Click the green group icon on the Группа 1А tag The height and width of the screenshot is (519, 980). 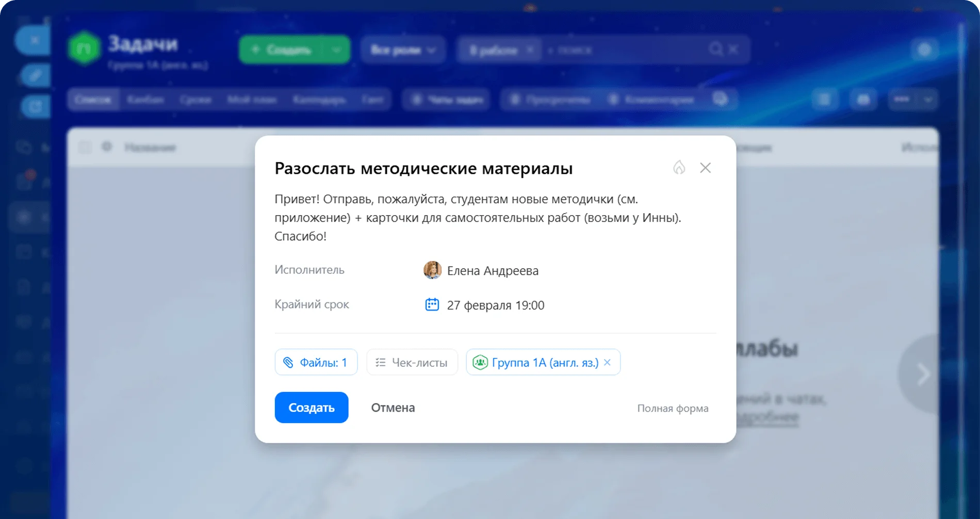click(x=480, y=362)
